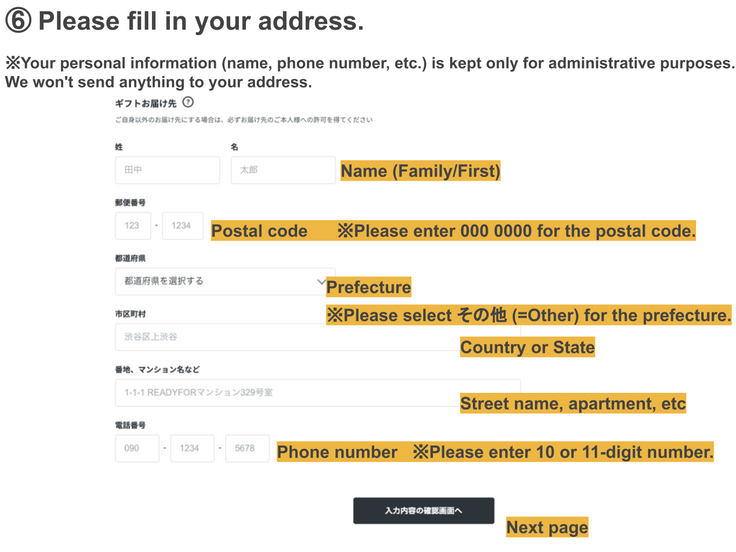The image size is (736, 552).
Task: Open the 都道府県を選択する prefecture dropdown
Action: (224, 281)
